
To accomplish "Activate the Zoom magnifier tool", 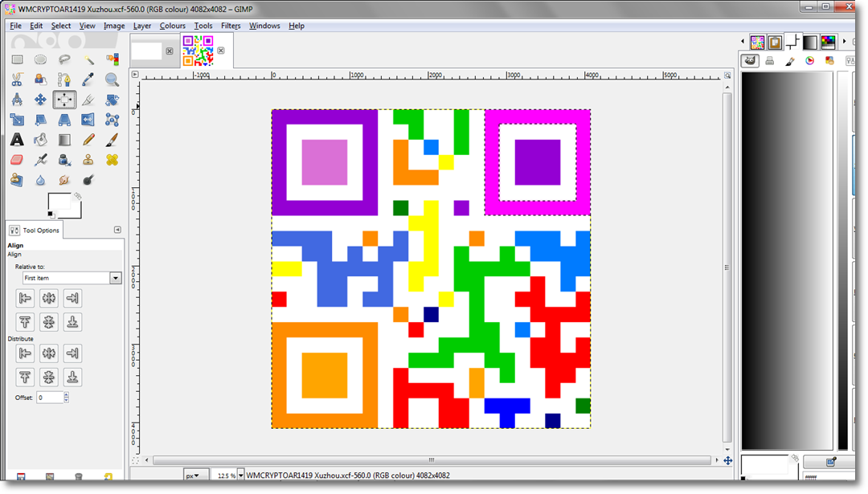I will [112, 80].
